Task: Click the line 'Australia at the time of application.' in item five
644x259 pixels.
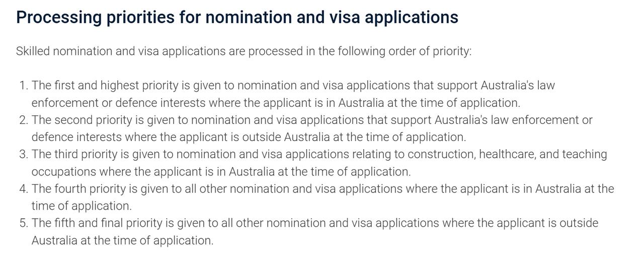Action: (122, 240)
